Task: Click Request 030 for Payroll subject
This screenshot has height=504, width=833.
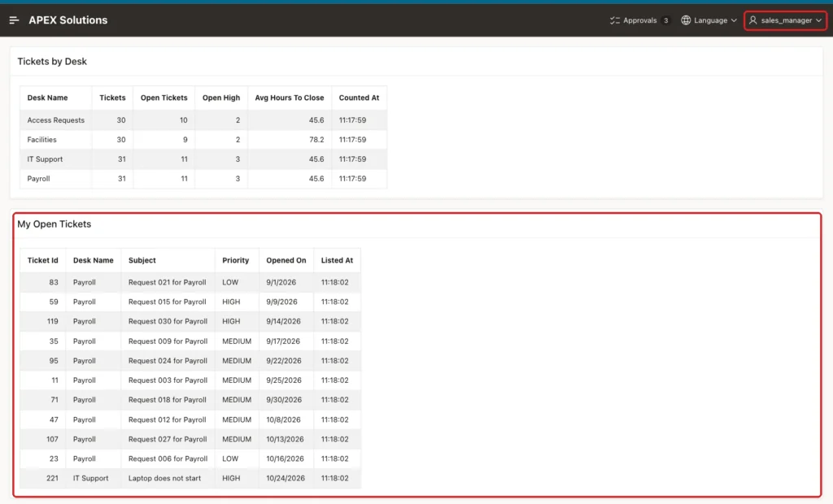Action: click(x=168, y=321)
